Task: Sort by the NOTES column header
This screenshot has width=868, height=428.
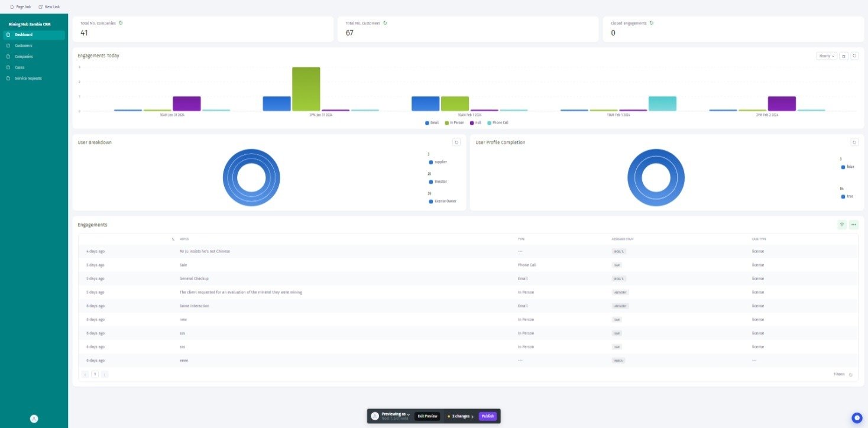Action: click(x=184, y=239)
